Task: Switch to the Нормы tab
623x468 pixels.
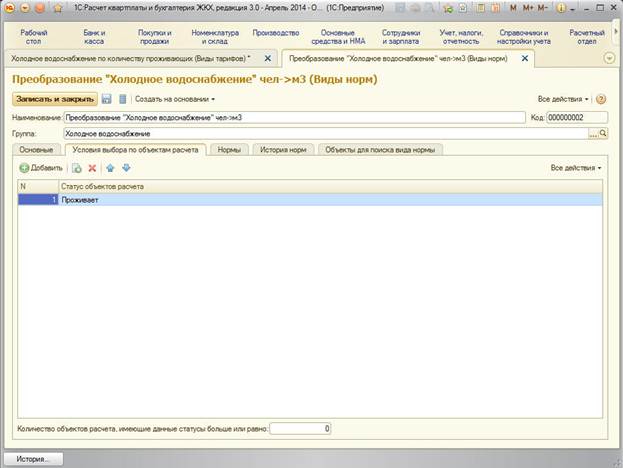Action: (x=229, y=150)
